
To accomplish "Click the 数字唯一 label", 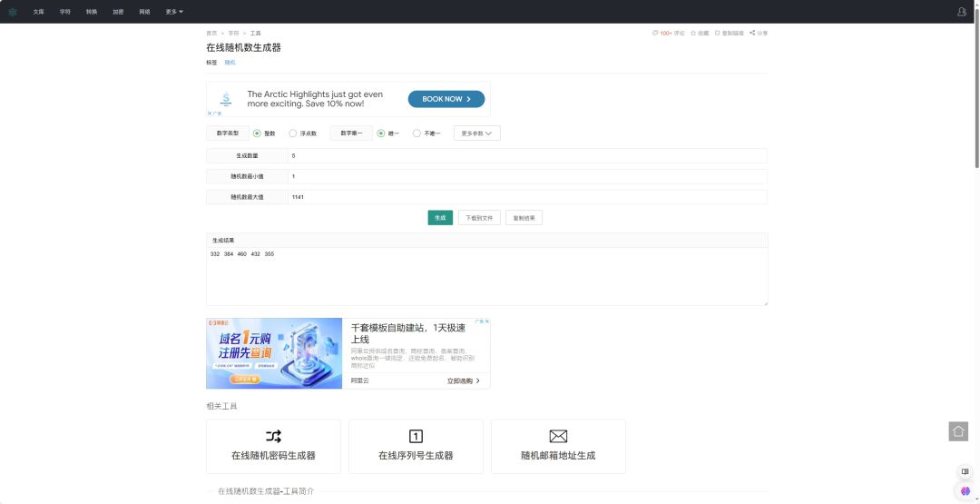I will tap(351, 133).
